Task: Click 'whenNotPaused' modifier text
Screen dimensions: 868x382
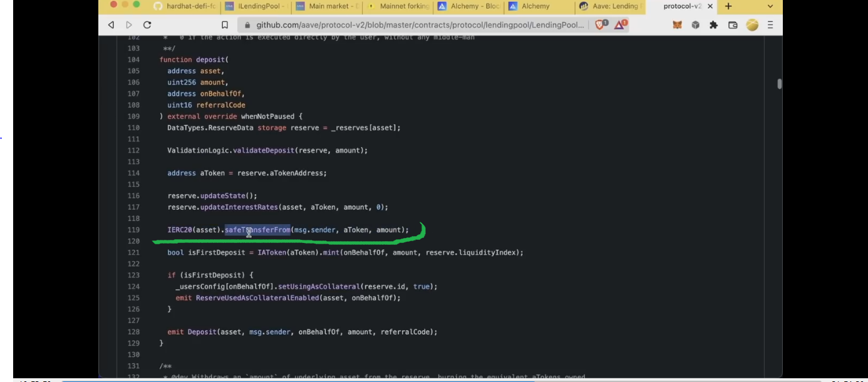Action: coord(267,116)
